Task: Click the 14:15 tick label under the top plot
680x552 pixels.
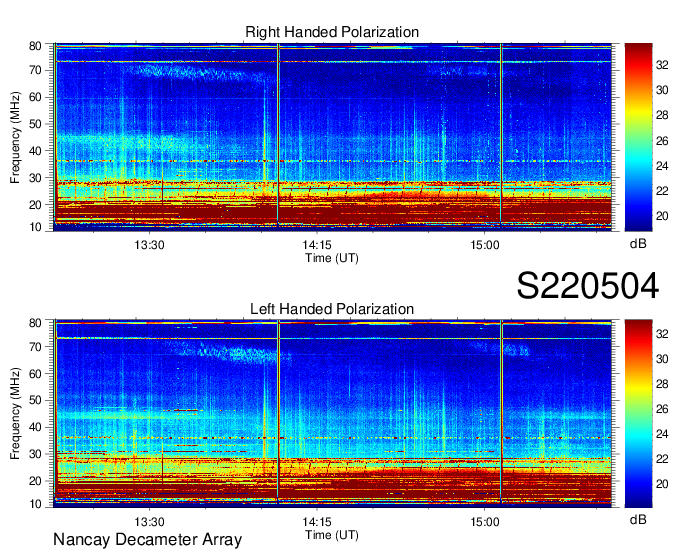Action: click(x=317, y=245)
